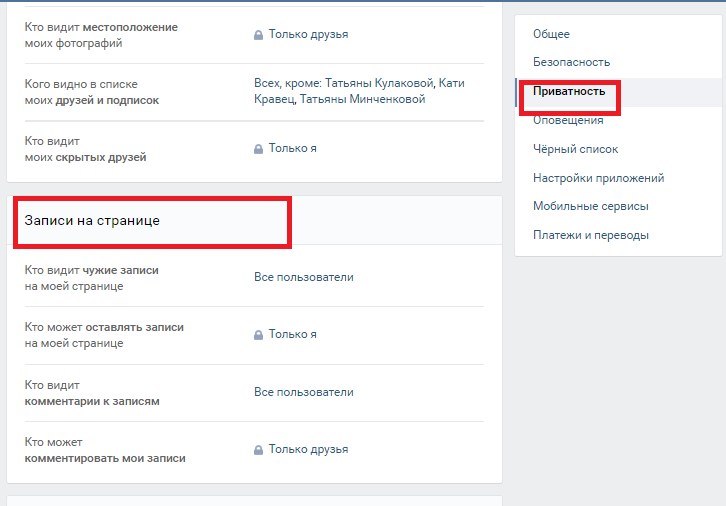Click lock icon next to hidden friends setting

(x=258, y=149)
